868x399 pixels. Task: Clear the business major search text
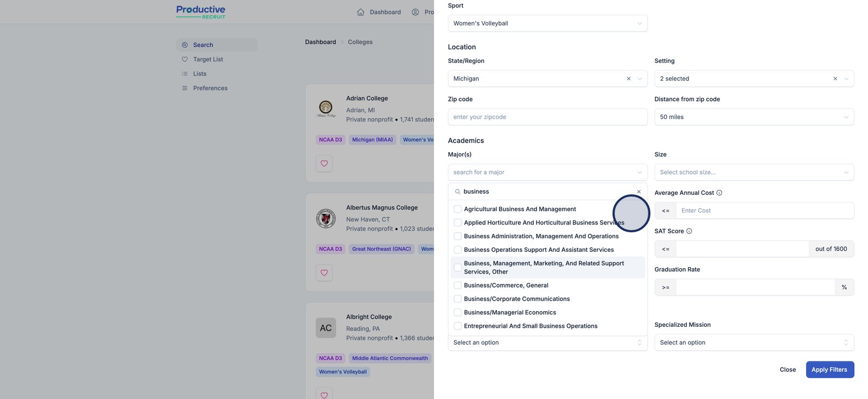pyautogui.click(x=639, y=192)
